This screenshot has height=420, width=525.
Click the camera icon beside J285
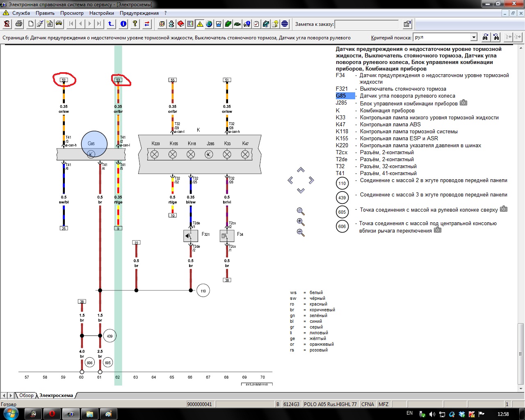point(463,103)
